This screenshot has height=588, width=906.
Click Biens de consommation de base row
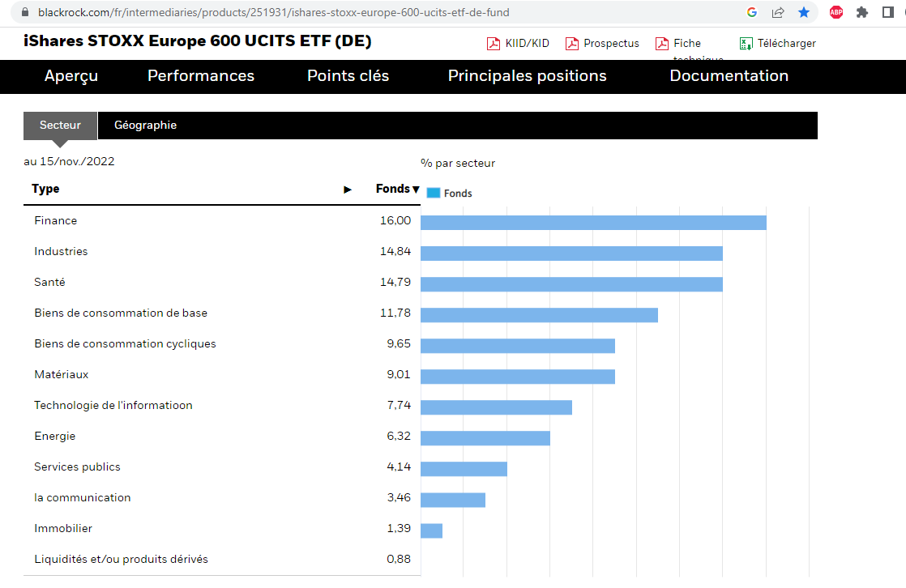[121, 313]
